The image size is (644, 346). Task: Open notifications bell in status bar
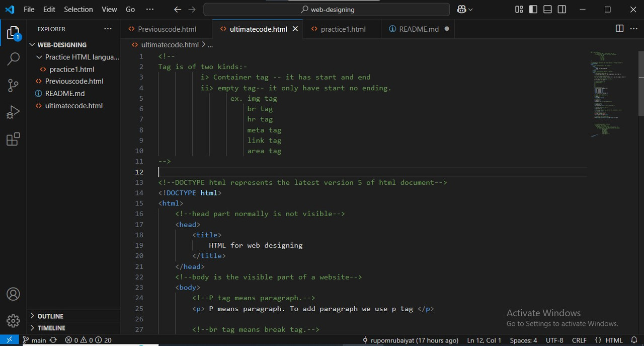(634, 340)
